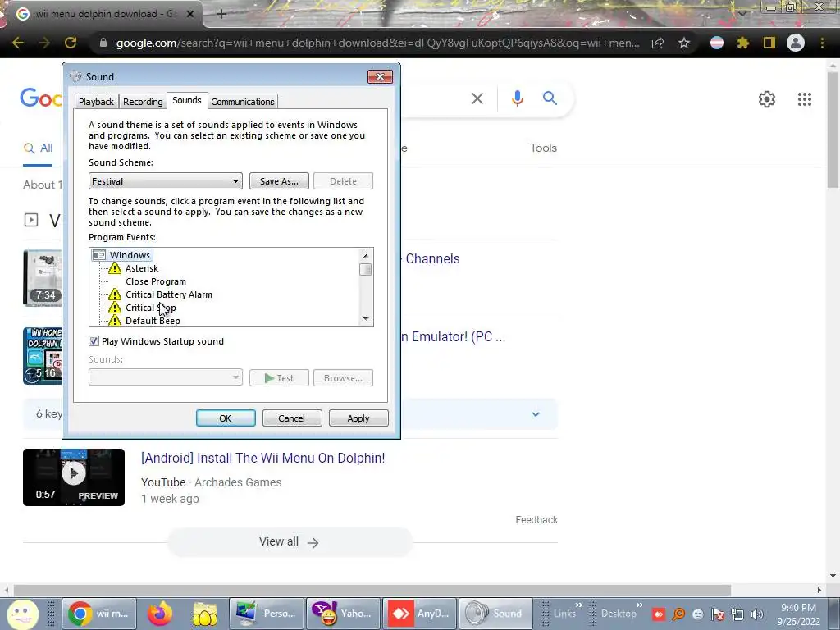Click Chrome back arrow button

[18, 43]
